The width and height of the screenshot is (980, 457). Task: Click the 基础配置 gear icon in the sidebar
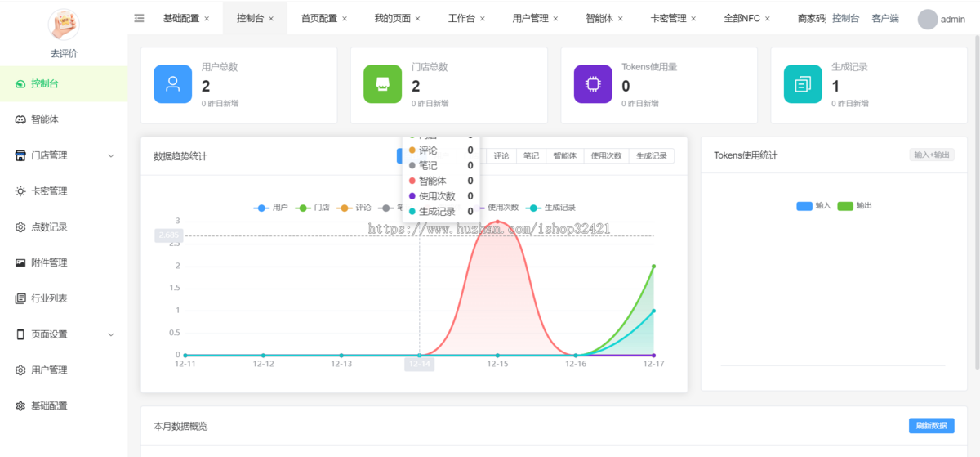tap(20, 405)
